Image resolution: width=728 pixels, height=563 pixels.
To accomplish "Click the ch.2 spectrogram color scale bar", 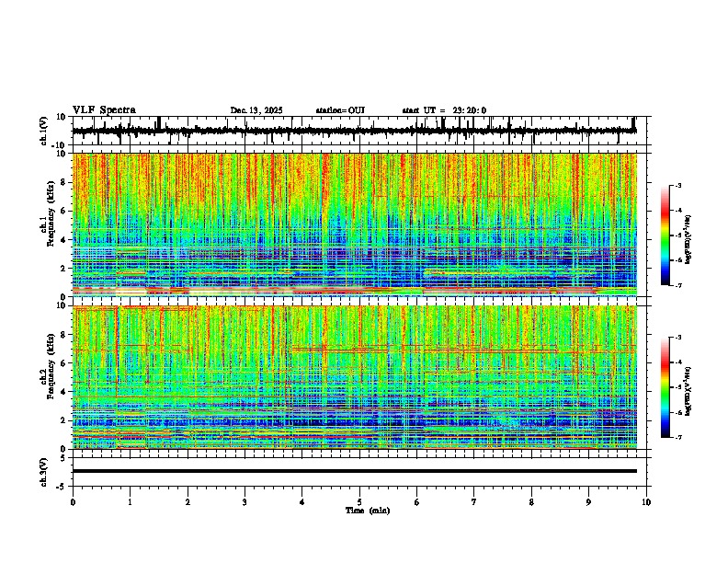I will (665, 387).
